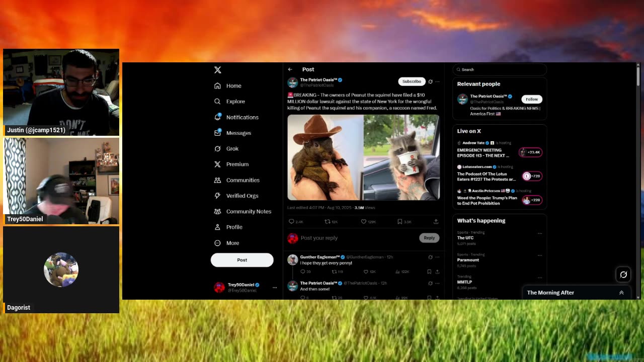Open The UFC trending topic

tap(465, 238)
